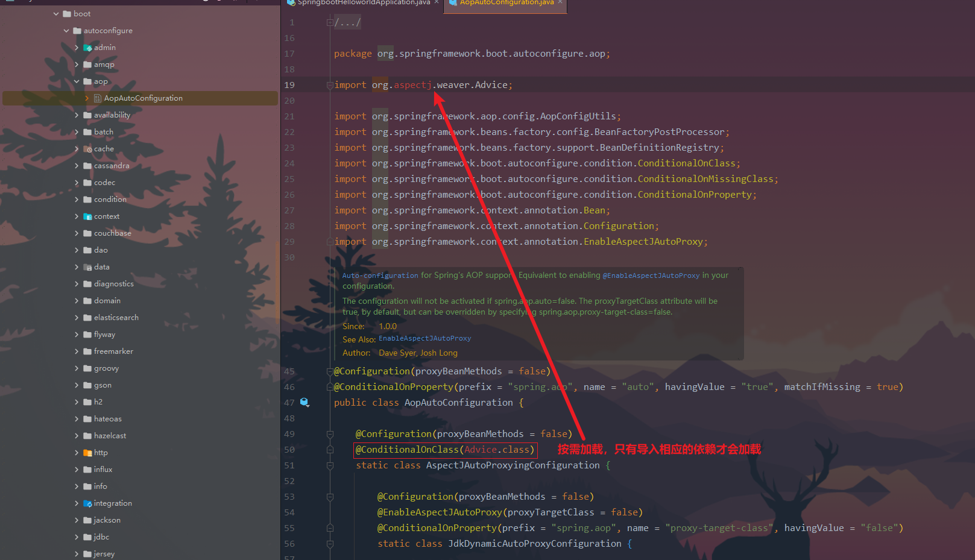
Task: Select the jackson package row
Action: pos(140,520)
